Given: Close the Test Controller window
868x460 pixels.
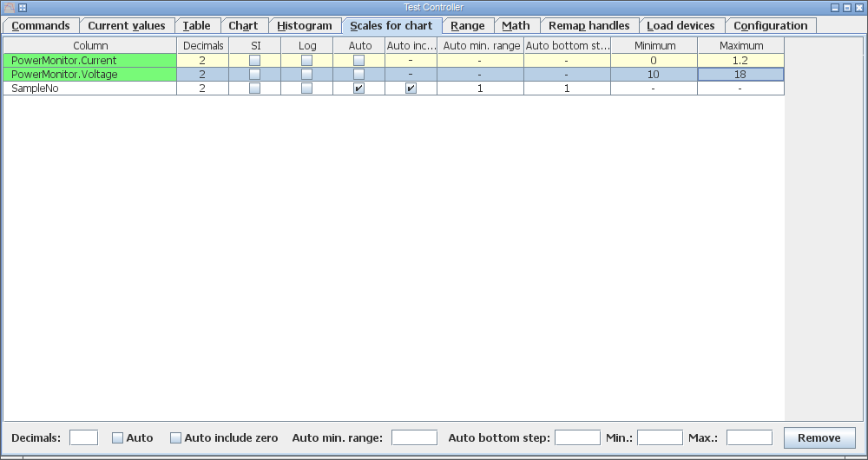Looking at the screenshot, I should click(x=859, y=8).
